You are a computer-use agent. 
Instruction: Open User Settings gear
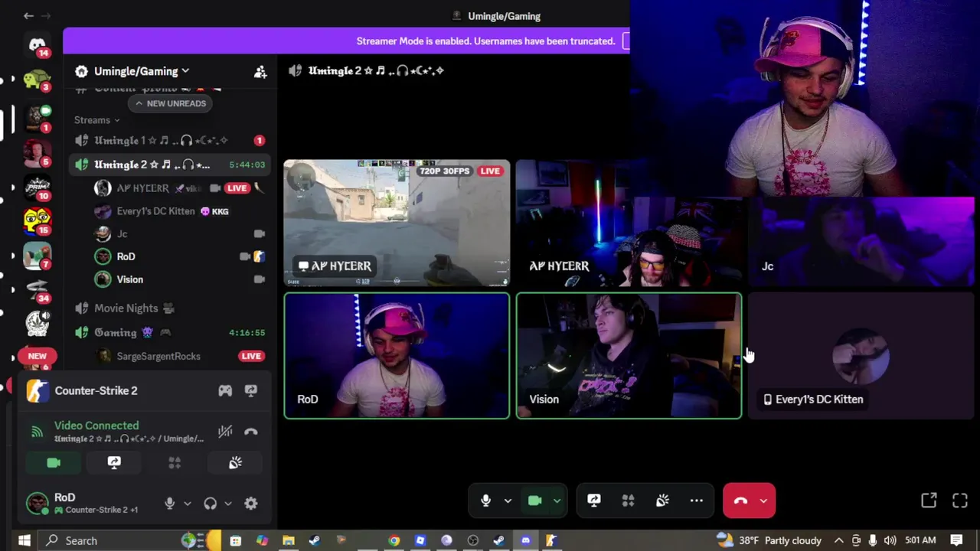click(x=251, y=503)
